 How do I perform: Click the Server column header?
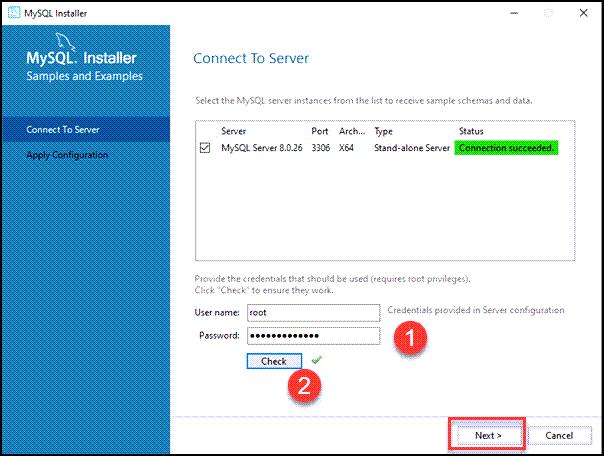[x=234, y=131]
